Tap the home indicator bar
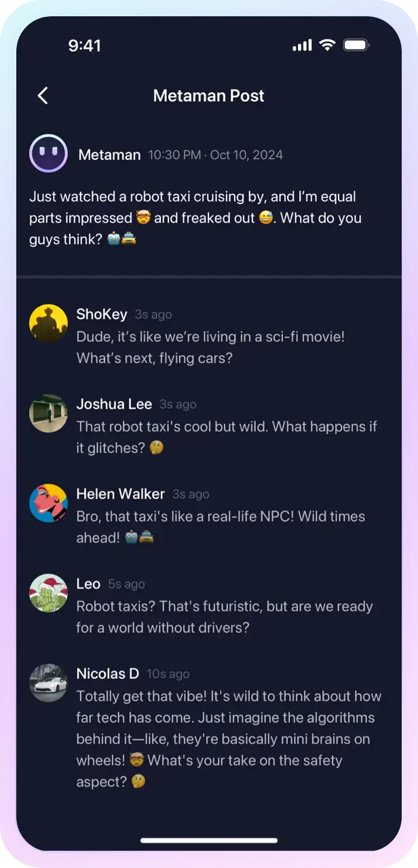The height and width of the screenshot is (868, 418). click(x=209, y=840)
